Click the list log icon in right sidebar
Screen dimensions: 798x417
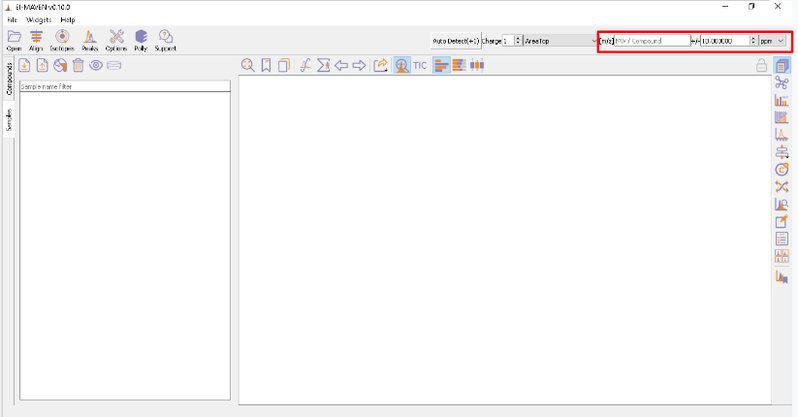click(782, 239)
